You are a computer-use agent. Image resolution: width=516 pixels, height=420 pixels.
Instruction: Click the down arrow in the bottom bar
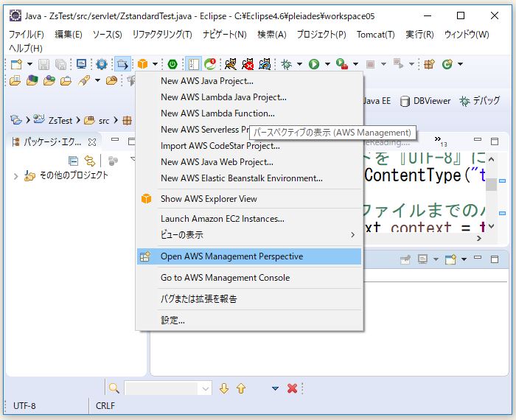point(224,388)
